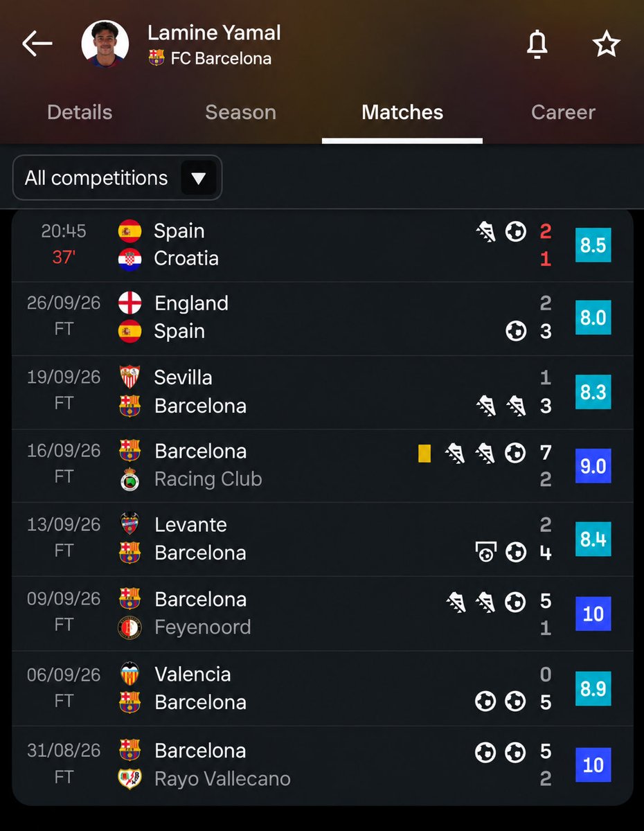The width and height of the screenshot is (644, 831).
Task: Open the FC Barcelona team link
Action: 211,58
